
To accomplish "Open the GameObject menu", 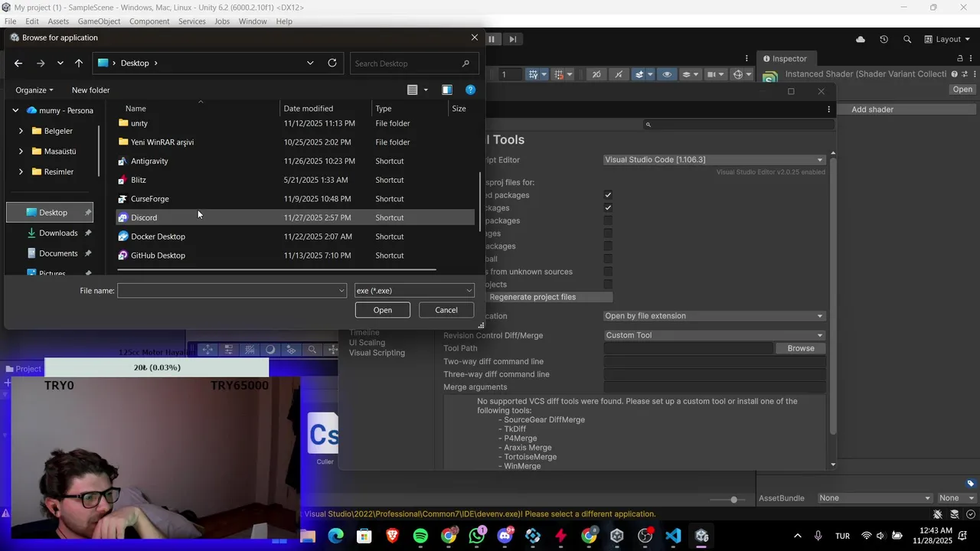I will [99, 21].
